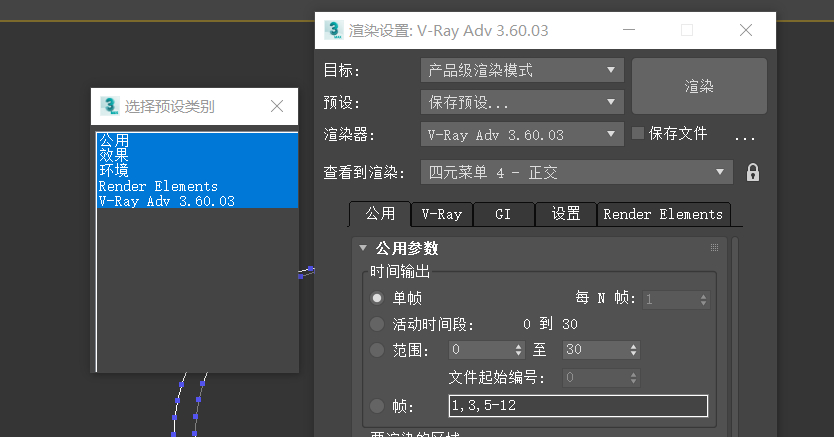834x437 pixels.
Task: Switch to the 公用 tab
Action: [380, 214]
